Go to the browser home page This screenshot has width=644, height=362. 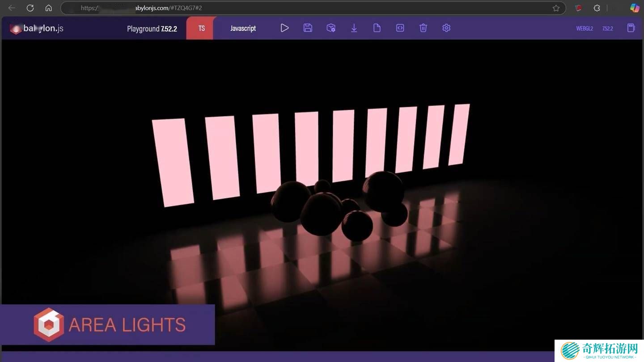click(x=48, y=8)
